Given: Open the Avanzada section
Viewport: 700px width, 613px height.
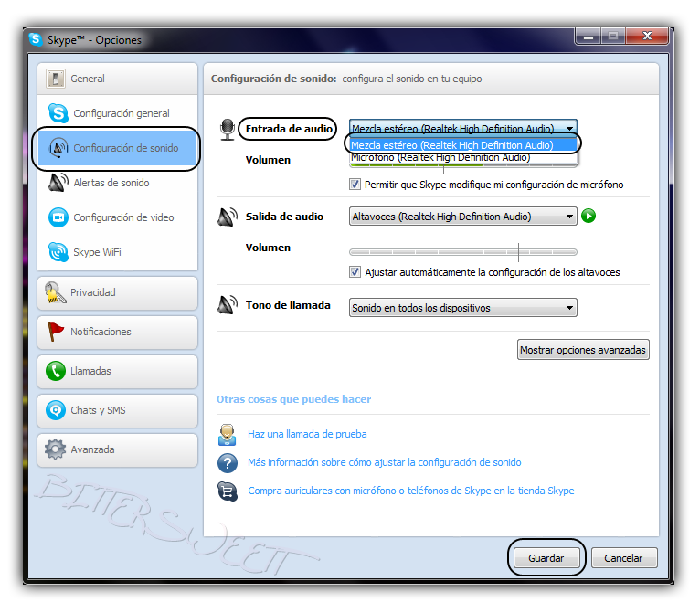Looking at the screenshot, I should (117, 450).
